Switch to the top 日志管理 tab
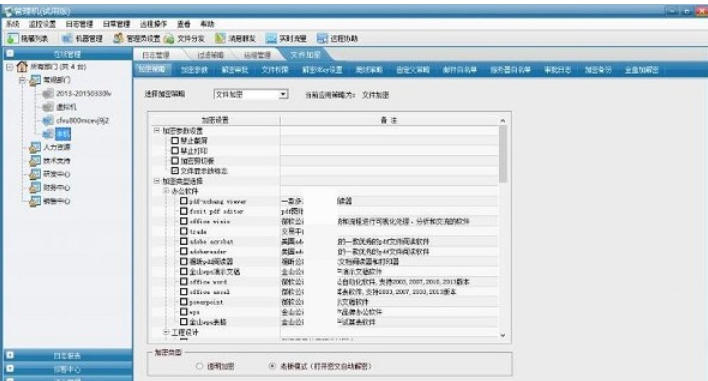708x381 pixels. click(156, 55)
